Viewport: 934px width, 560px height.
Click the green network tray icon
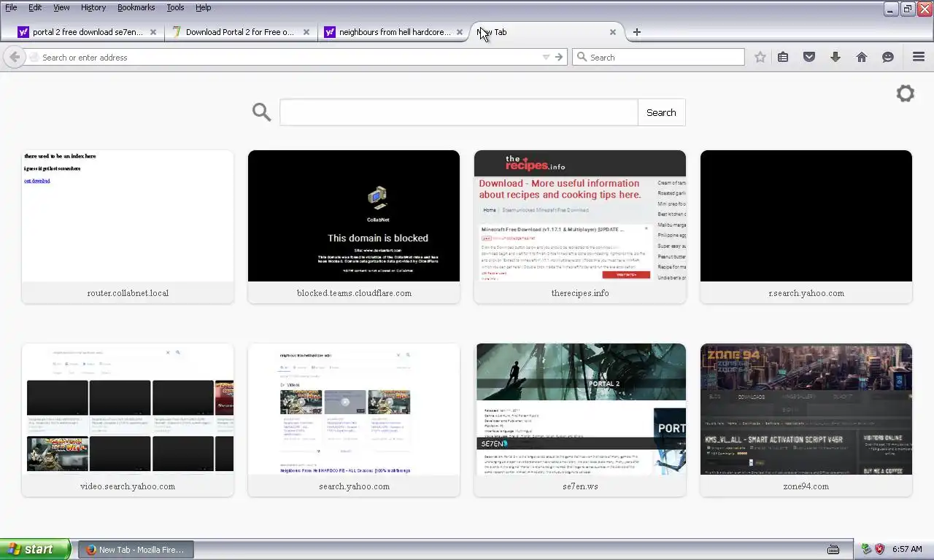tap(866, 549)
